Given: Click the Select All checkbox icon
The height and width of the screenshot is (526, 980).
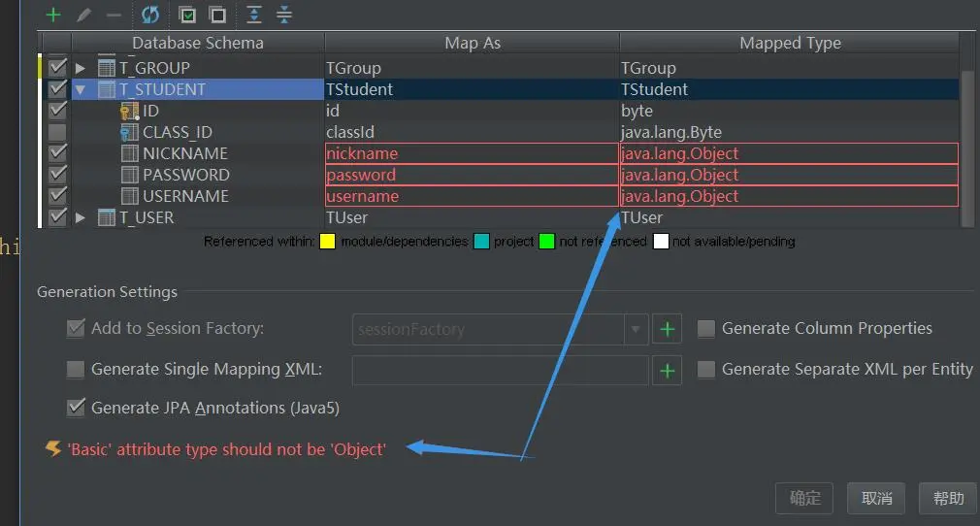Looking at the screenshot, I should coord(187,15).
